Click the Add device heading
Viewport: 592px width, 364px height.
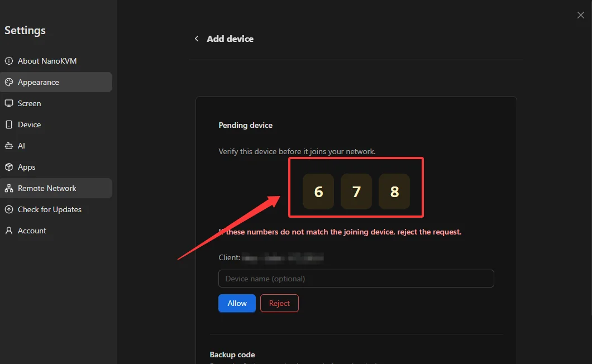coord(230,39)
